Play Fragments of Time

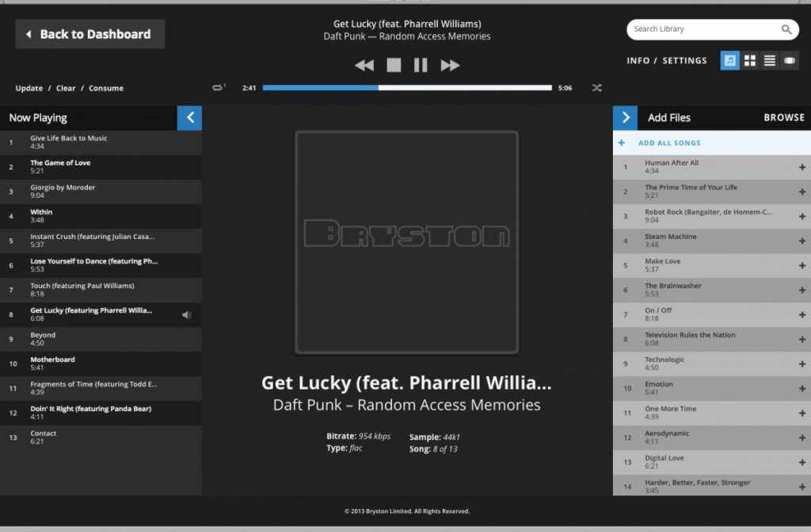tap(101, 388)
